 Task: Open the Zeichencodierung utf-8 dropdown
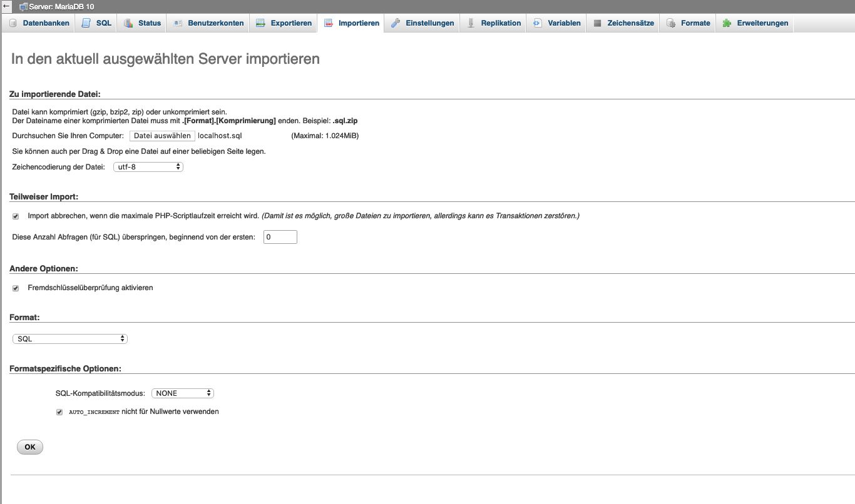coord(148,167)
